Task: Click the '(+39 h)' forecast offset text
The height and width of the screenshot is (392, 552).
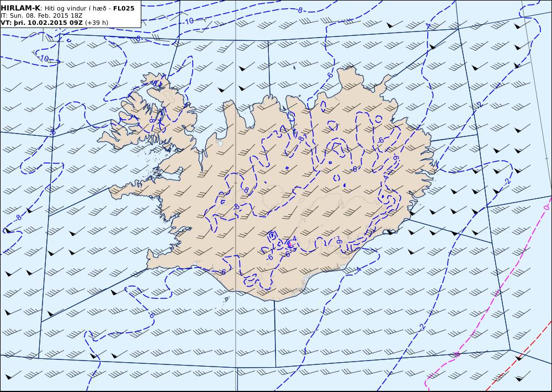Action: pos(97,23)
